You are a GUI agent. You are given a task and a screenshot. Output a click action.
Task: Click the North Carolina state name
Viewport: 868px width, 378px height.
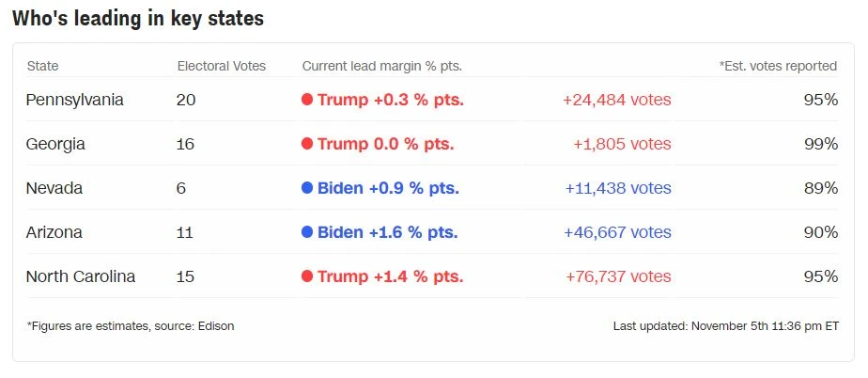pos(81,276)
